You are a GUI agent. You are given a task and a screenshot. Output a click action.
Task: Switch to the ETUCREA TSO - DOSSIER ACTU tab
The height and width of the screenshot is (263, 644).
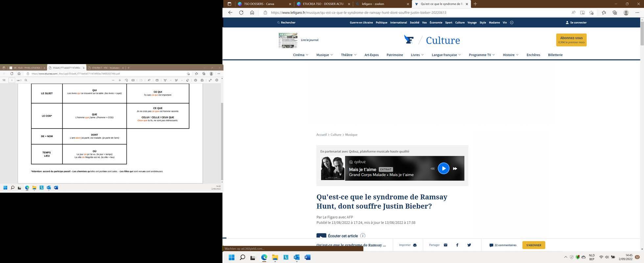(x=323, y=4)
